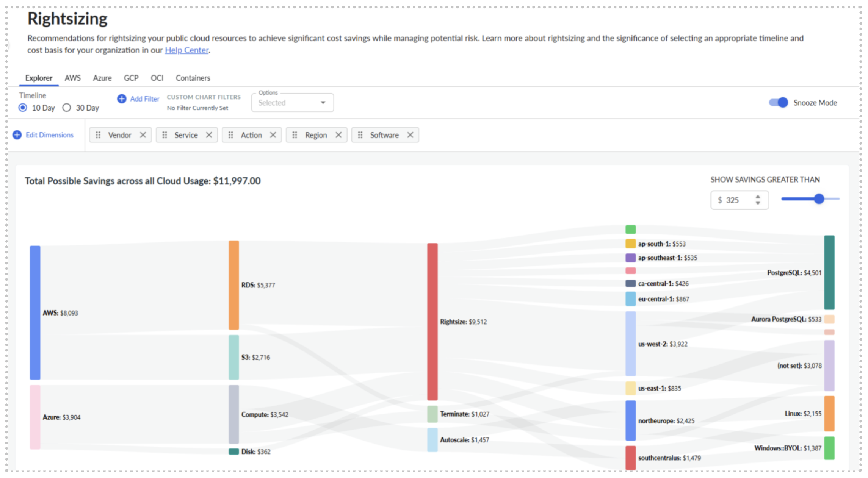Switch to the Containers tab
868x478 pixels.
(193, 78)
